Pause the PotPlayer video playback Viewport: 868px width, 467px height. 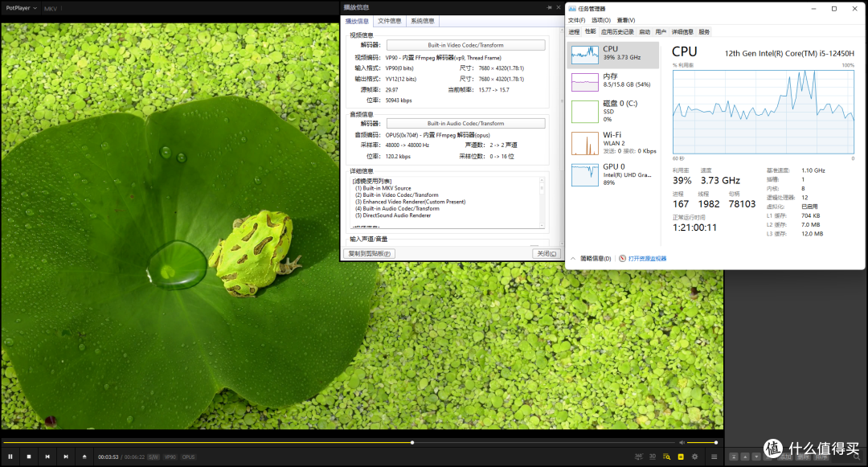tap(10, 457)
